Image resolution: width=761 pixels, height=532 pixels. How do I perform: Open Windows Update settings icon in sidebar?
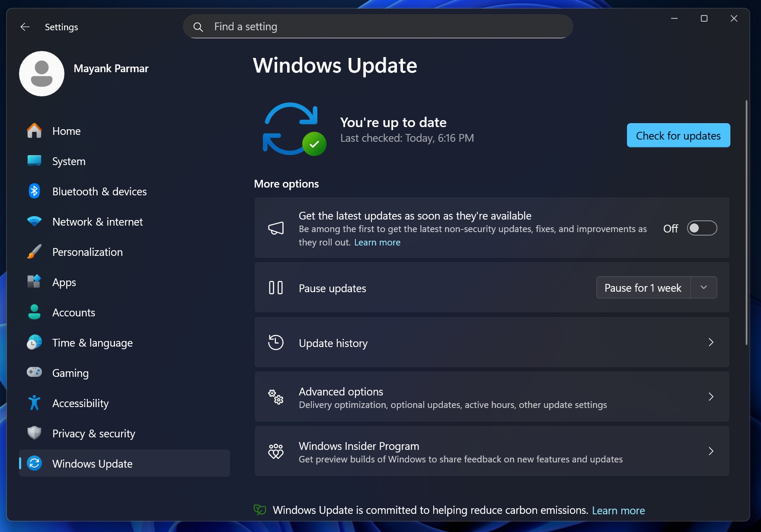[x=34, y=463]
